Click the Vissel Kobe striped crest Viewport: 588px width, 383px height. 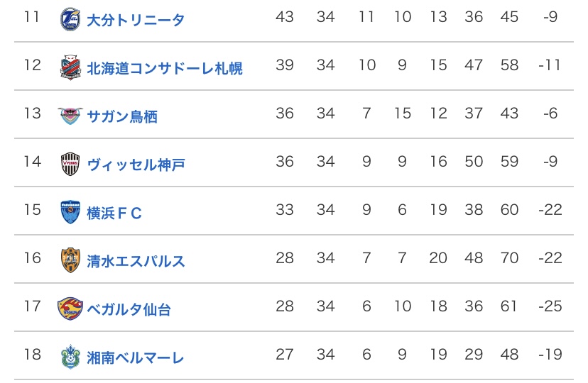[x=70, y=164]
